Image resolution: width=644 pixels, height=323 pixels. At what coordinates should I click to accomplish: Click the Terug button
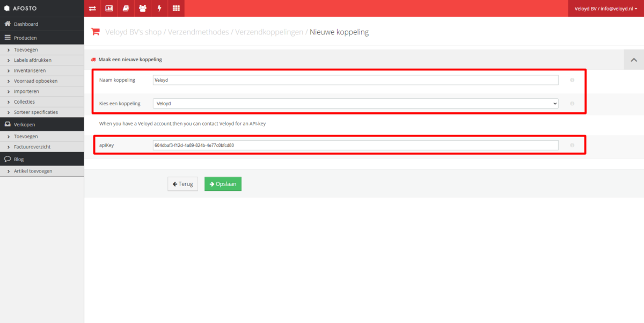coord(182,184)
